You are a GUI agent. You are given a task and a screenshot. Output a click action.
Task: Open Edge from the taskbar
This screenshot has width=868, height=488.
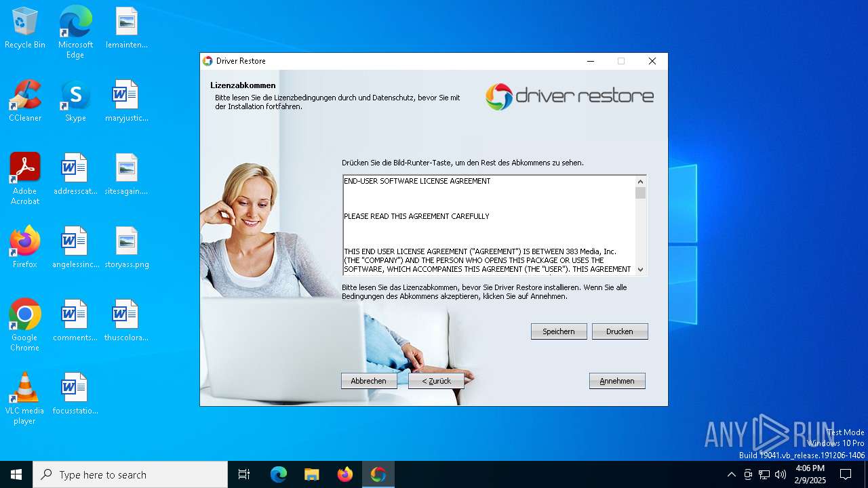[279, 474]
